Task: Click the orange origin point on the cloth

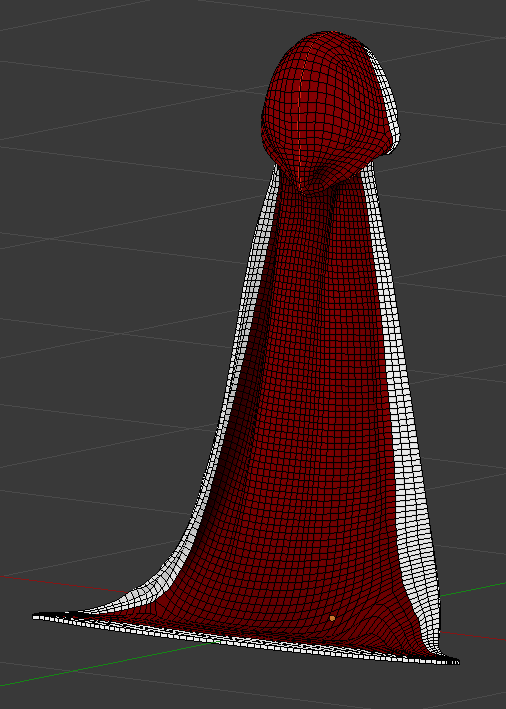Action: tap(332, 618)
